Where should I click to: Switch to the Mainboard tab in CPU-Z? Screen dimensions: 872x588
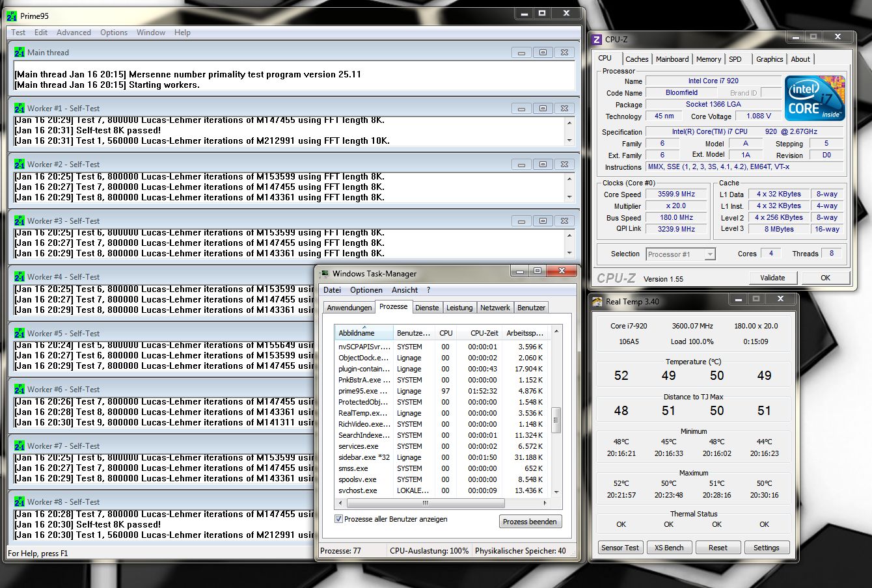tap(672, 59)
